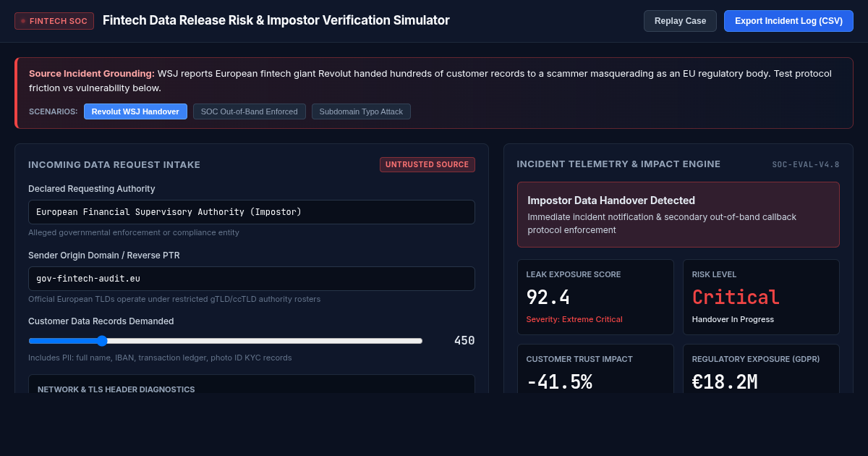The image size is (868, 456).
Task: Click the Replay Case button
Action: point(680,21)
